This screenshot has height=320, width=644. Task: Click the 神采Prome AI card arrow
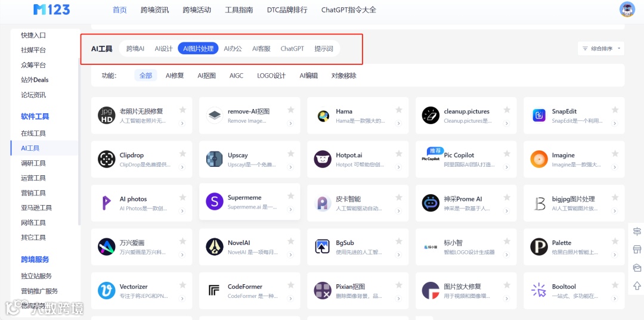pyautogui.click(x=506, y=211)
